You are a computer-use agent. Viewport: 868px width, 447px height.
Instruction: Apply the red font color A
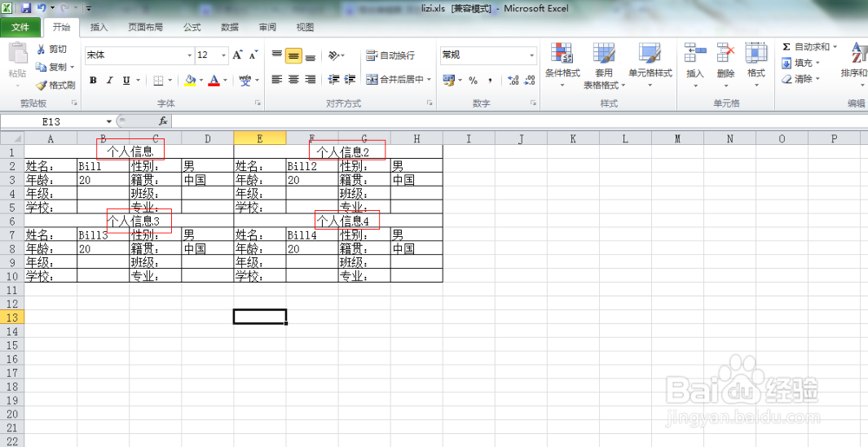(x=214, y=80)
